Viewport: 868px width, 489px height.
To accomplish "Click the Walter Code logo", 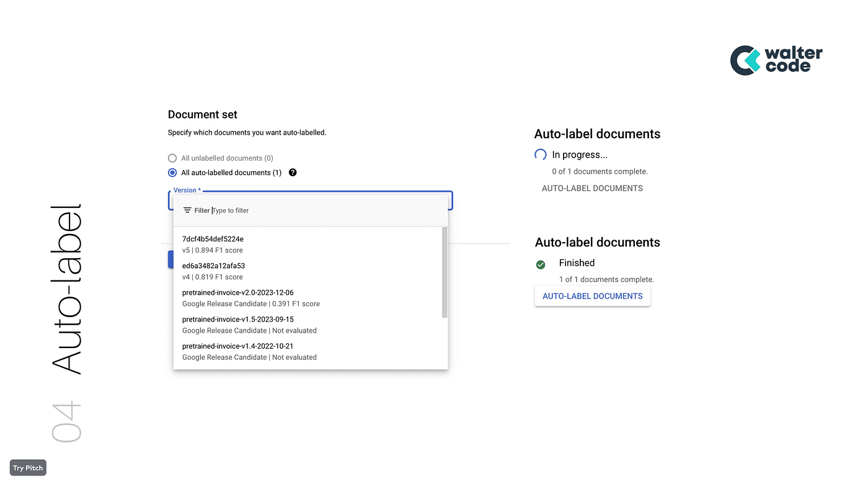I will click(x=776, y=59).
